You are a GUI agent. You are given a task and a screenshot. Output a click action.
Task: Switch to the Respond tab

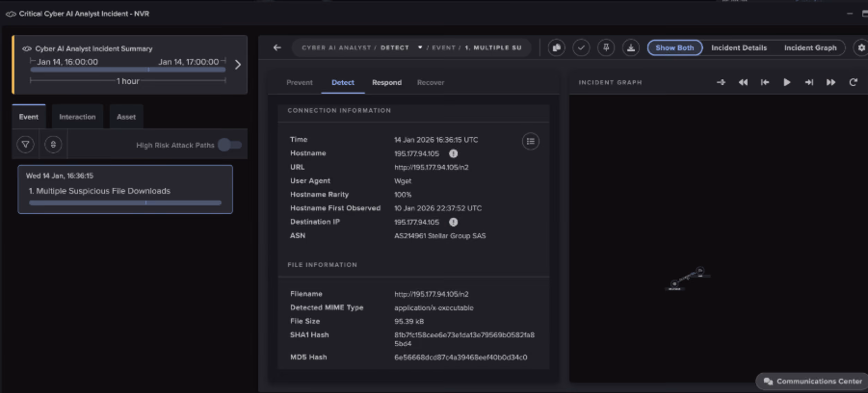387,82
